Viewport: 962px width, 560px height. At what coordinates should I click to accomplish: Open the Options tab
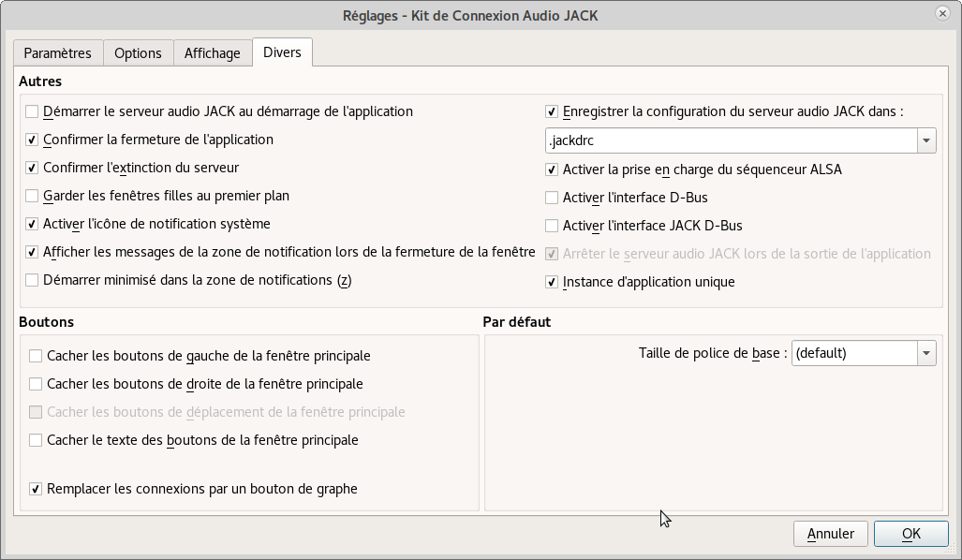click(138, 53)
